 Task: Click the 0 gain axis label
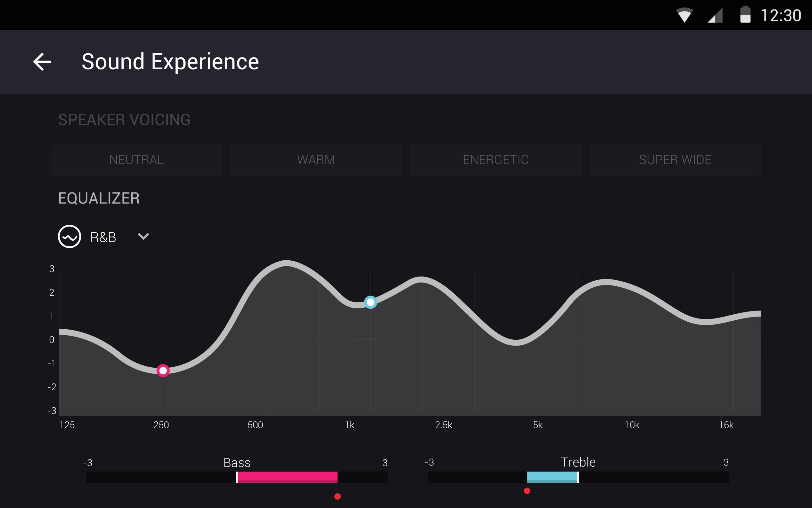[x=52, y=340]
